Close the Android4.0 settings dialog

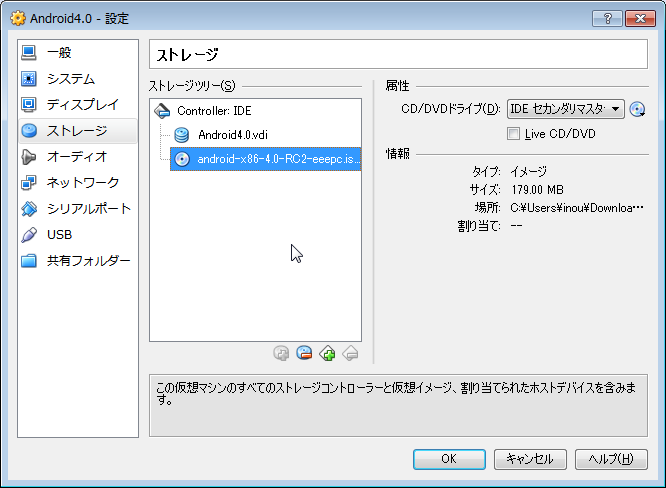640,18
